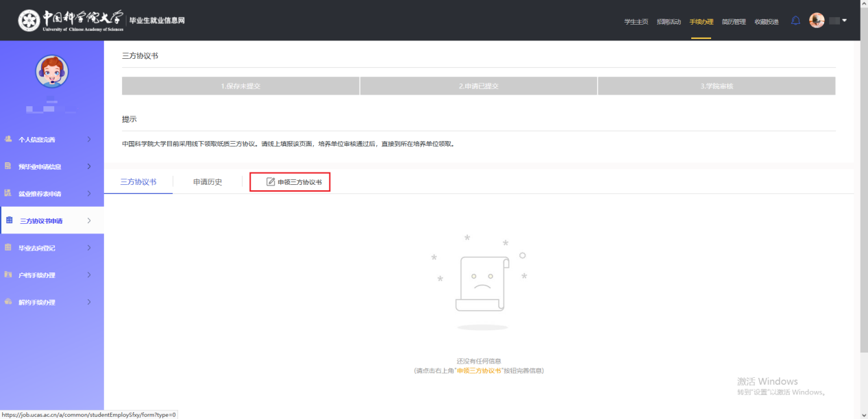Open 招聘活动 in the top navigation

[669, 22]
